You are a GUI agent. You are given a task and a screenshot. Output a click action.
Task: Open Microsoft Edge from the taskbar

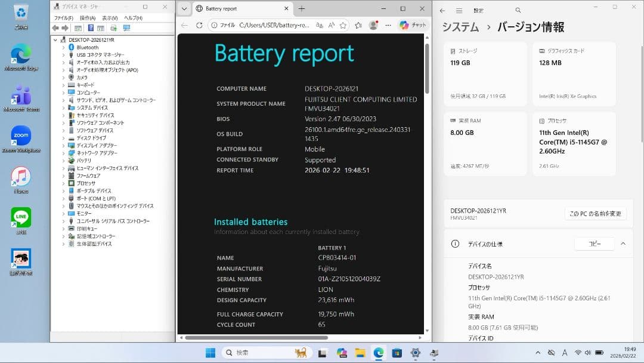click(377, 352)
